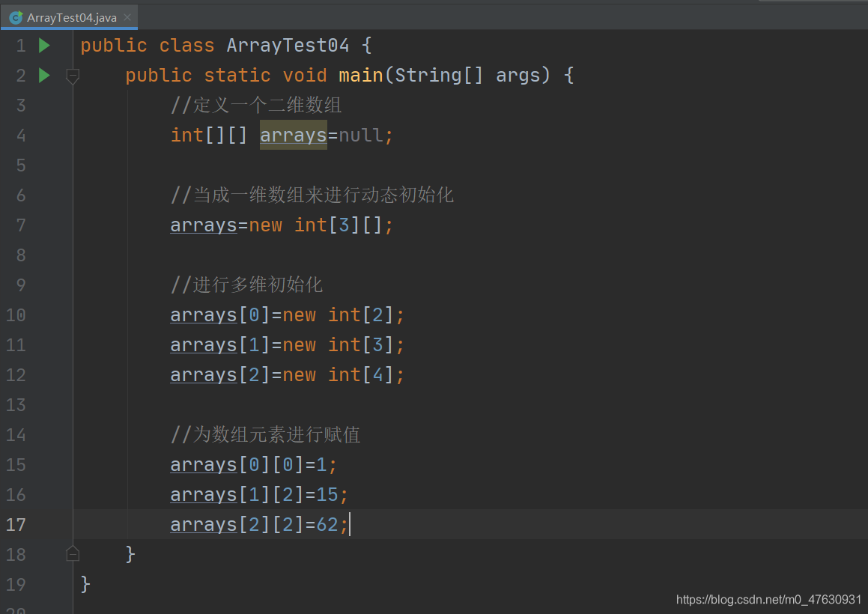Collapse main method using line 2 fold marker

click(73, 76)
